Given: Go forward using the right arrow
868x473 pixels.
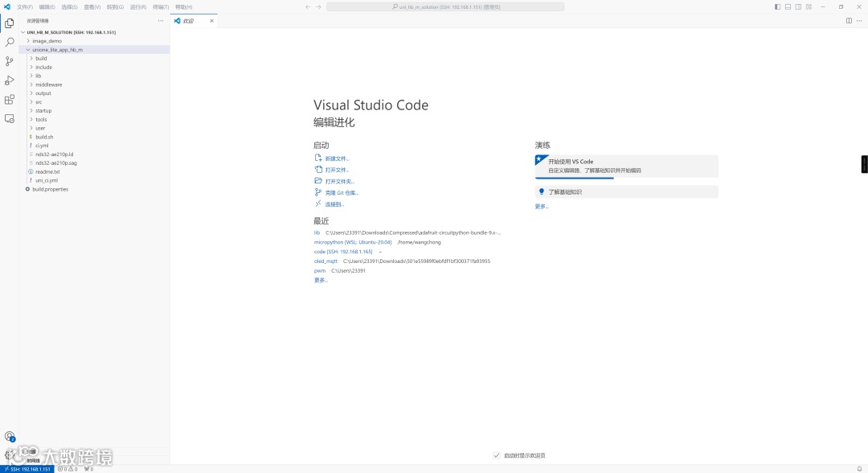Looking at the screenshot, I should point(318,6).
